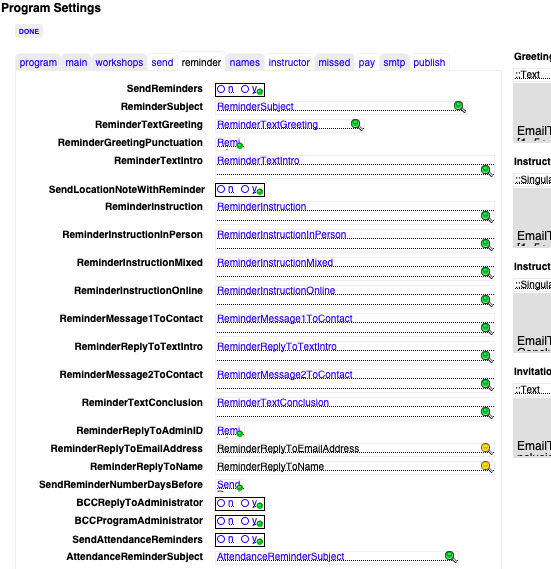
Task: Open the workshops tab
Action: [119, 62]
